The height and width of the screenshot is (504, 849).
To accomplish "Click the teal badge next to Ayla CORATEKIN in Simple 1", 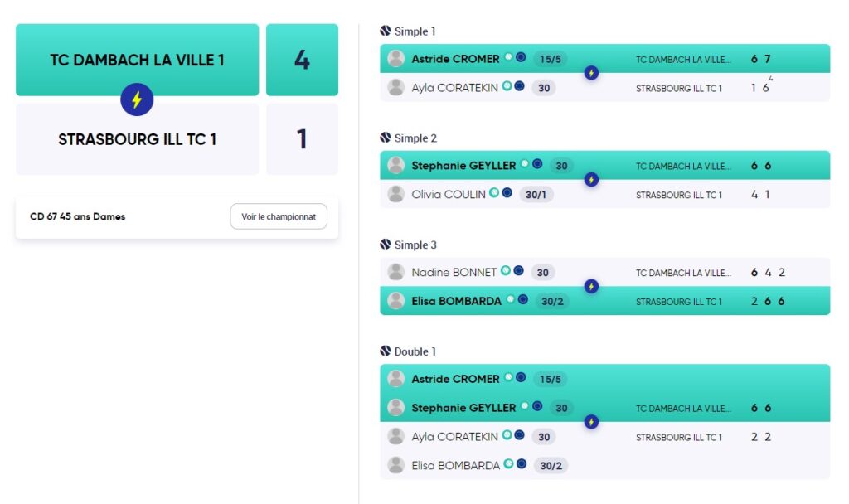I will click(x=507, y=85).
